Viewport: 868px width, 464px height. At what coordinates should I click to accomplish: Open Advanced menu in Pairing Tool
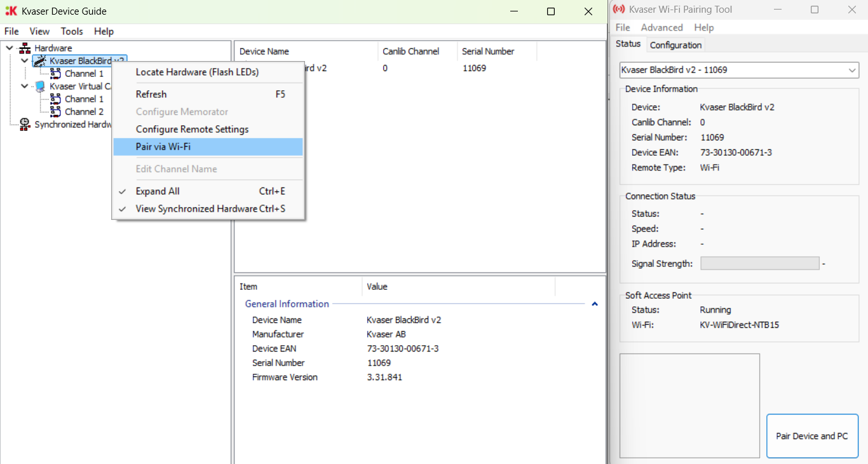[661, 27]
